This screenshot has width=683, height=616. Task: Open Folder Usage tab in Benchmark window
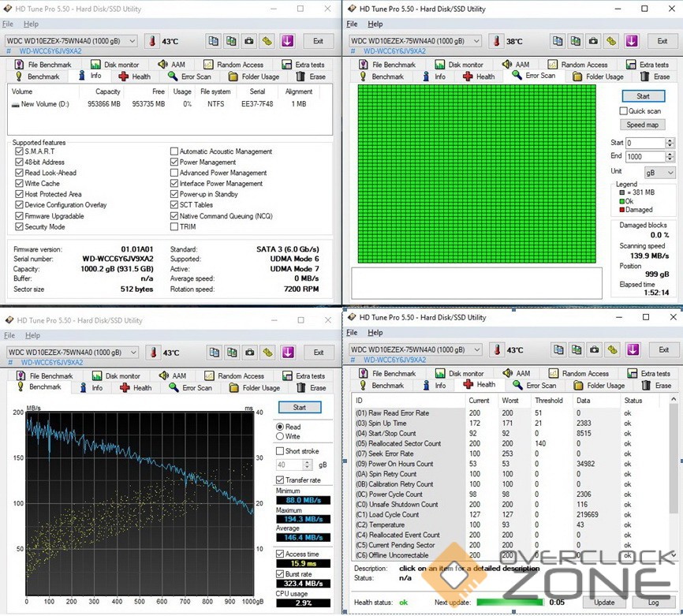(255, 388)
